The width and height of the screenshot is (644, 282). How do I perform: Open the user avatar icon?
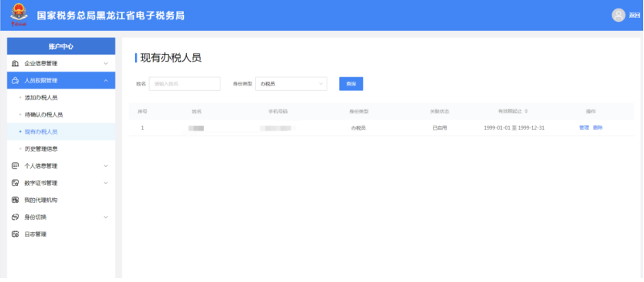618,16
